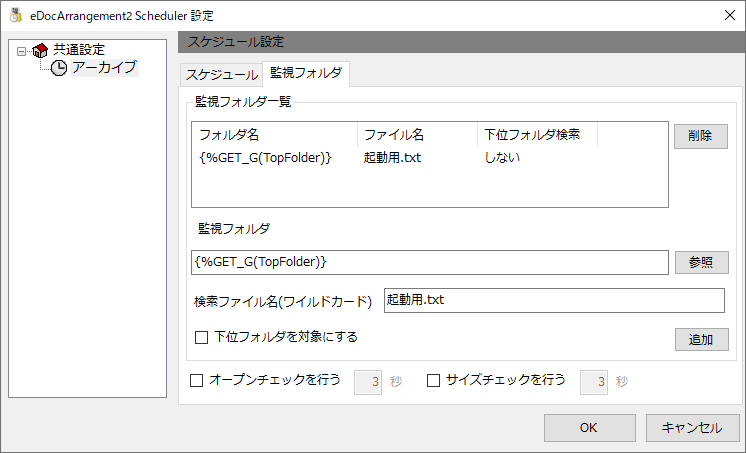Image resolution: width=746 pixels, height=453 pixels.
Task: Click the 追加 button
Action: coord(701,339)
